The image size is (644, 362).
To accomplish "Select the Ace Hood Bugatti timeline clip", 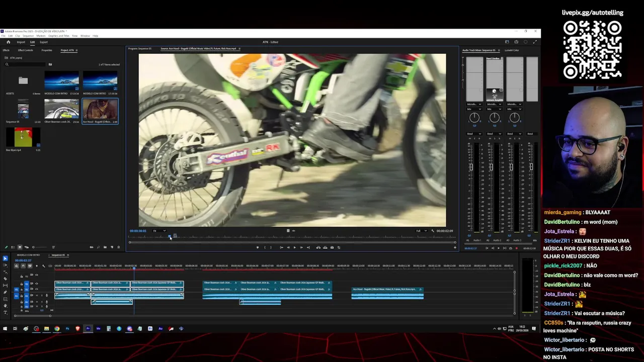I will pyautogui.click(x=387, y=293).
